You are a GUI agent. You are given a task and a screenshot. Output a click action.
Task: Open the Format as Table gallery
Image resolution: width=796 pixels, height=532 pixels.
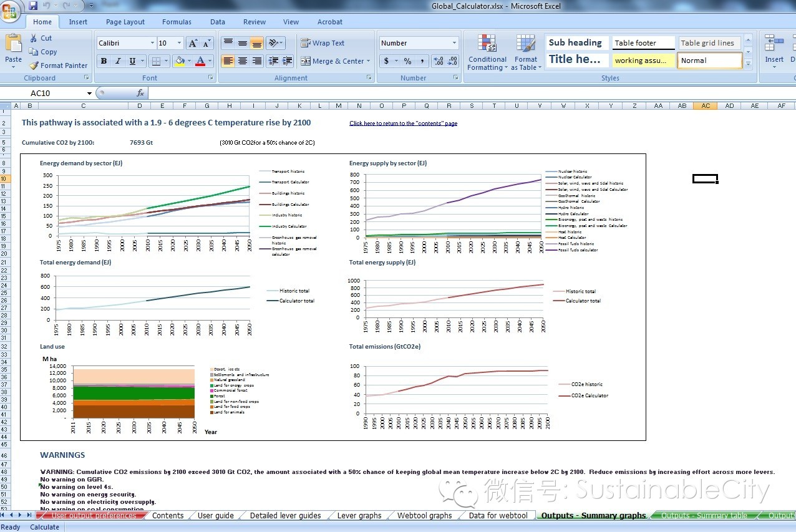click(526, 52)
